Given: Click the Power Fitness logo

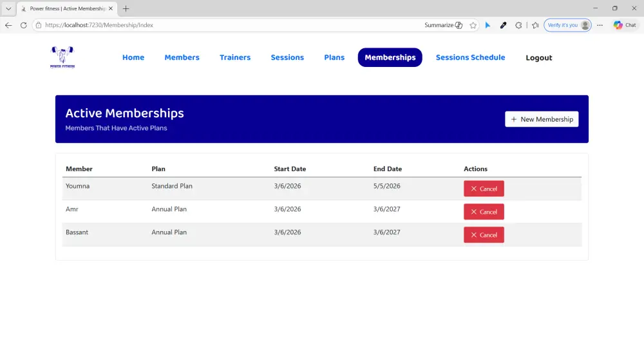Looking at the screenshot, I should (x=62, y=57).
